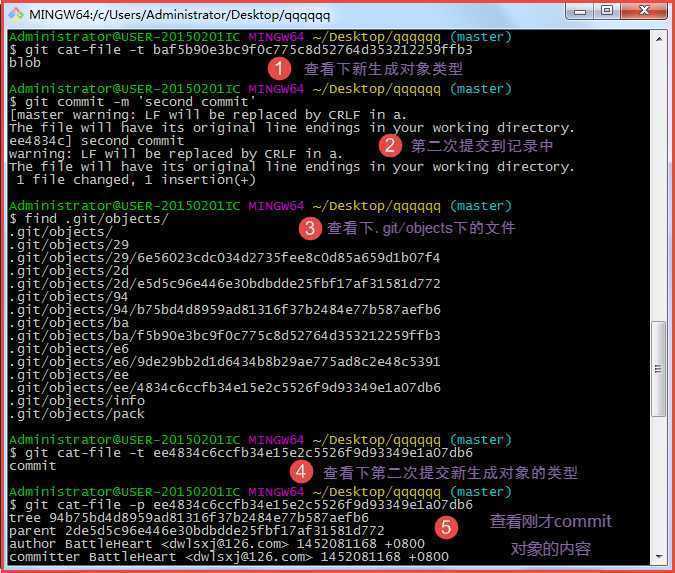The width and height of the screenshot is (675, 573).
Task: Click the 'blob' output line
Action: click(x=25, y=63)
